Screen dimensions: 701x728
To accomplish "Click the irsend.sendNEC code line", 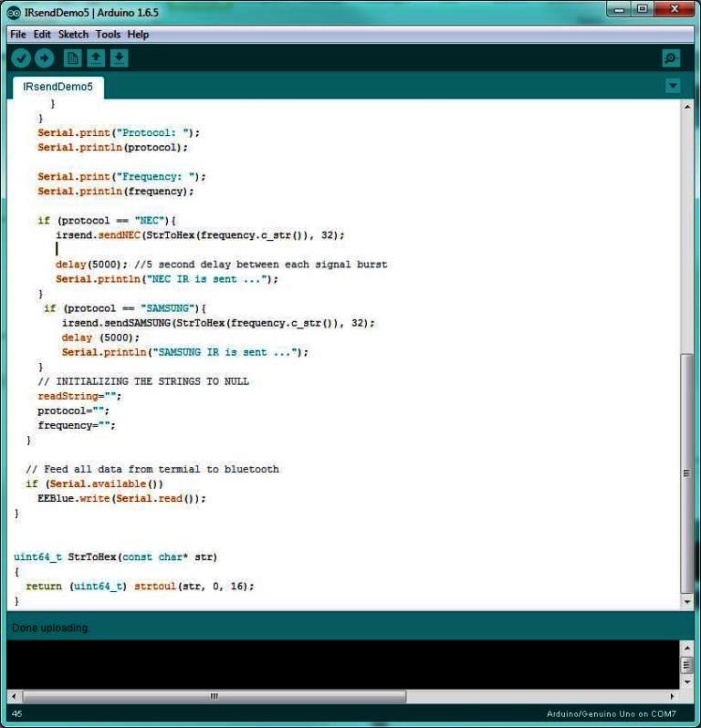I will pyautogui.click(x=200, y=235).
